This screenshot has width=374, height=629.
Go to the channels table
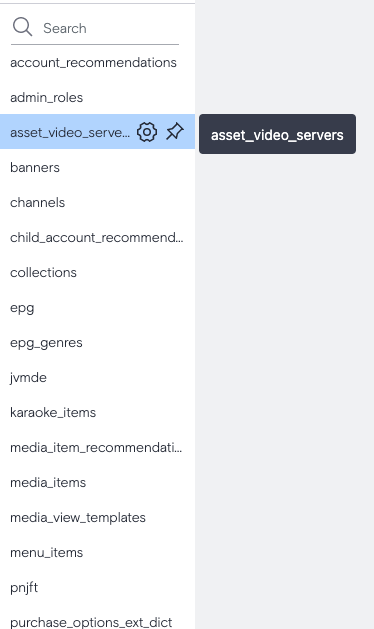98,202
